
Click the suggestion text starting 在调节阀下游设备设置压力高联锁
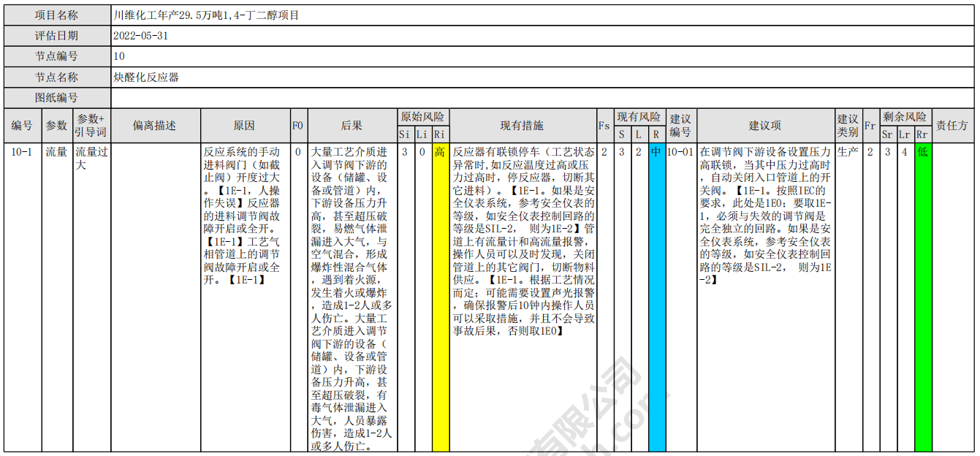[x=765, y=216]
